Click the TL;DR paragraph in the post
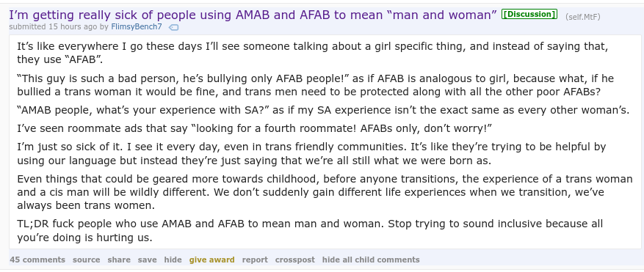This screenshot has width=644, height=272. point(310,230)
